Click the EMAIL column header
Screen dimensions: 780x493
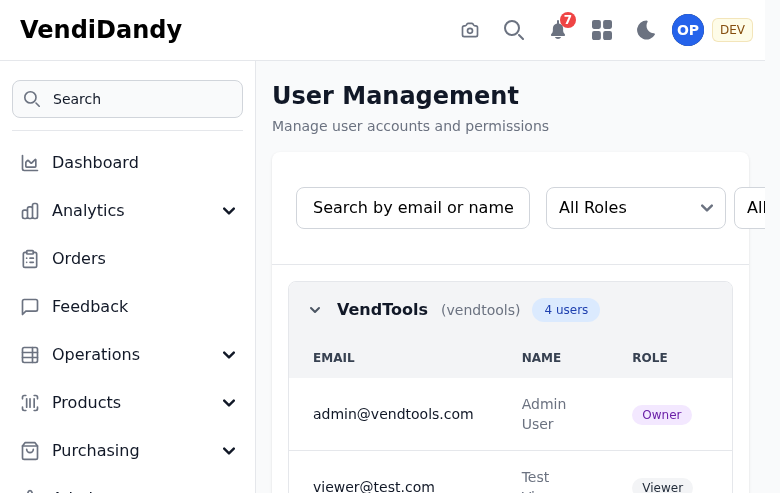(334, 358)
